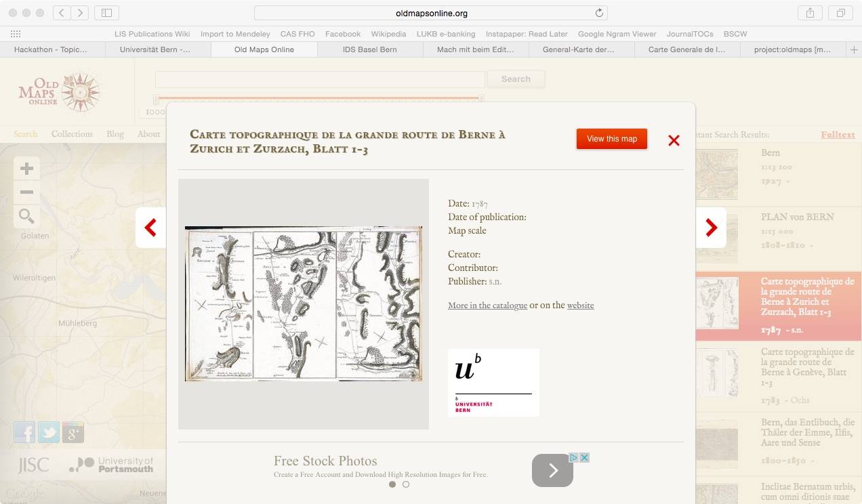Open the Blog menu item
This screenshot has width=862, height=504.
click(115, 134)
